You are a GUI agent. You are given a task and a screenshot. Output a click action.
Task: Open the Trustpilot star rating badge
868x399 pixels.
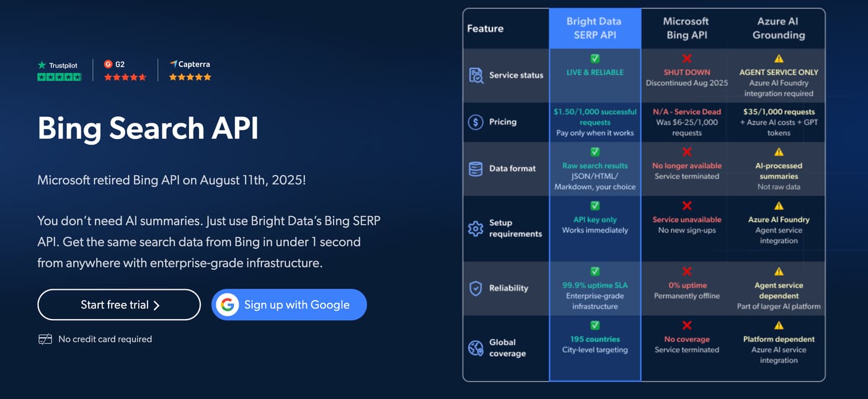pos(60,71)
